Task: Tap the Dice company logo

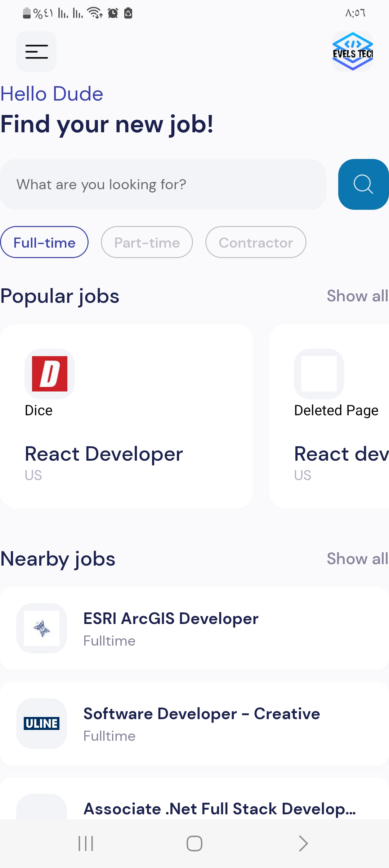Action: click(x=50, y=374)
